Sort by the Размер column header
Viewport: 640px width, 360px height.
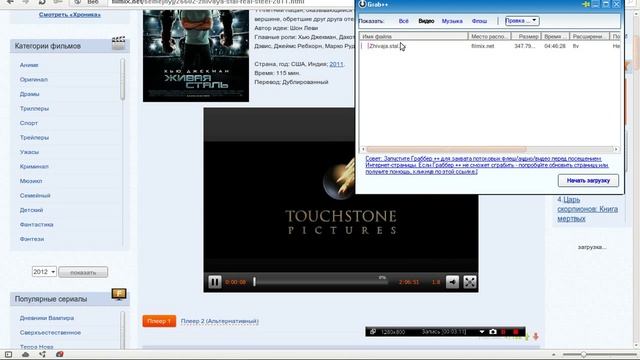point(527,36)
